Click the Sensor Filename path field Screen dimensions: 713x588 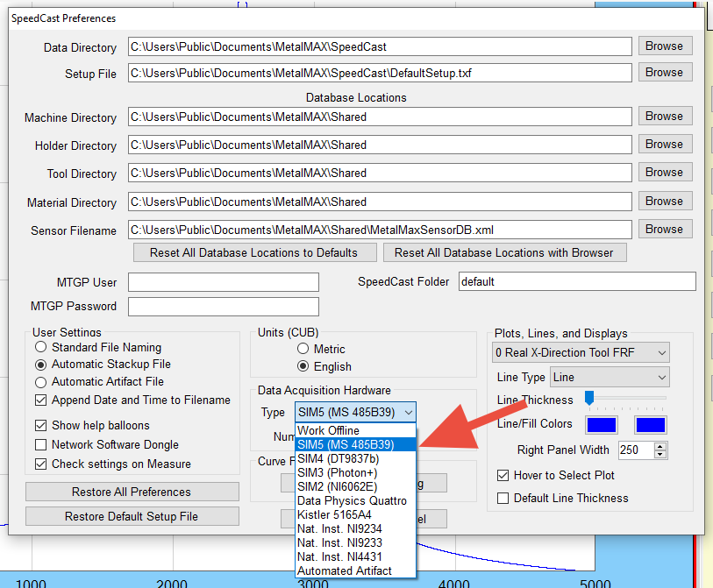[380, 230]
